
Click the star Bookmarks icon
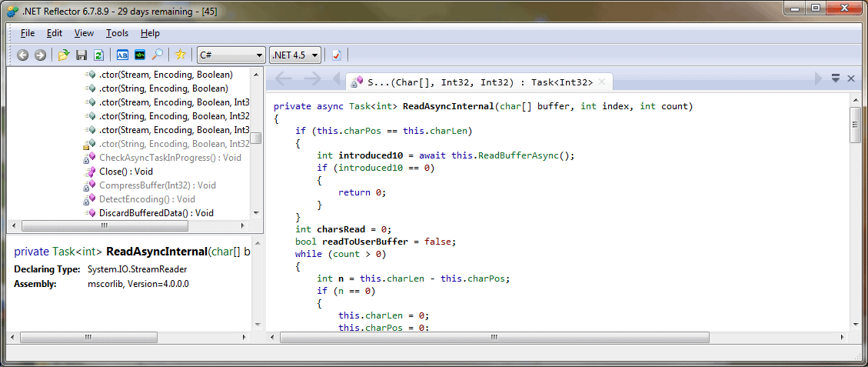[x=180, y=55]
